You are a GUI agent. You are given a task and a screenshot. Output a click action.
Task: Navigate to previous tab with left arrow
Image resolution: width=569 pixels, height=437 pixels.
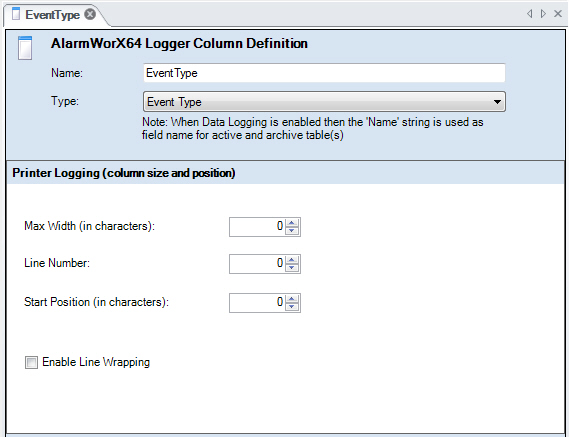tap(530, 14)
